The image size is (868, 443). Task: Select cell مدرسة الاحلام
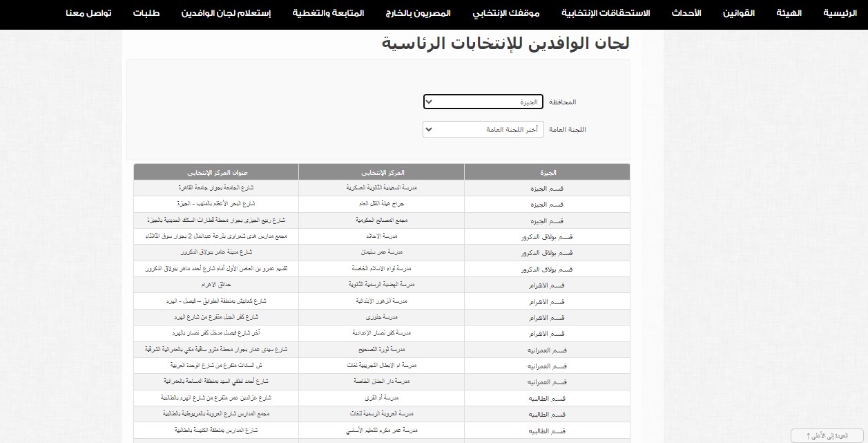382,236
